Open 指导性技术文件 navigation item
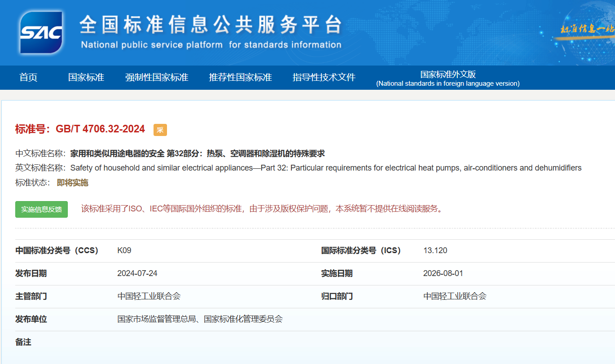 tap(324, 77)
